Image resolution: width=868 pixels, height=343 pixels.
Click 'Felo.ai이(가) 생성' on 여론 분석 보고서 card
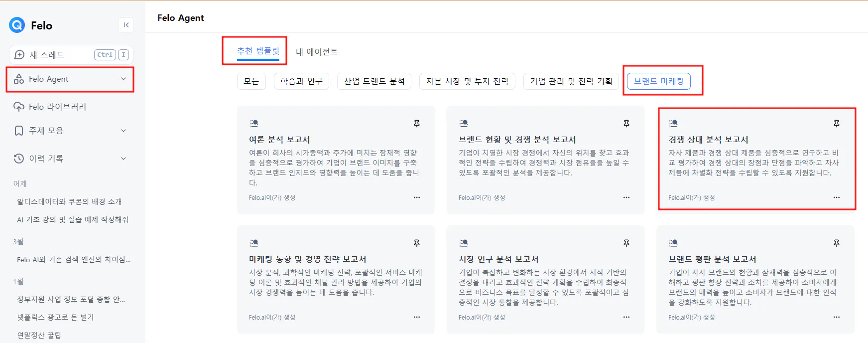(272, 197)
